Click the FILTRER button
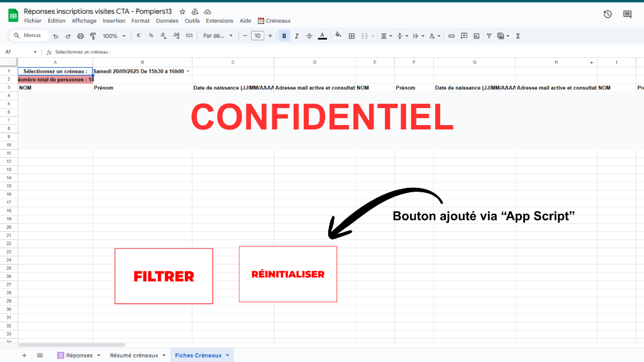 point(164,277)
